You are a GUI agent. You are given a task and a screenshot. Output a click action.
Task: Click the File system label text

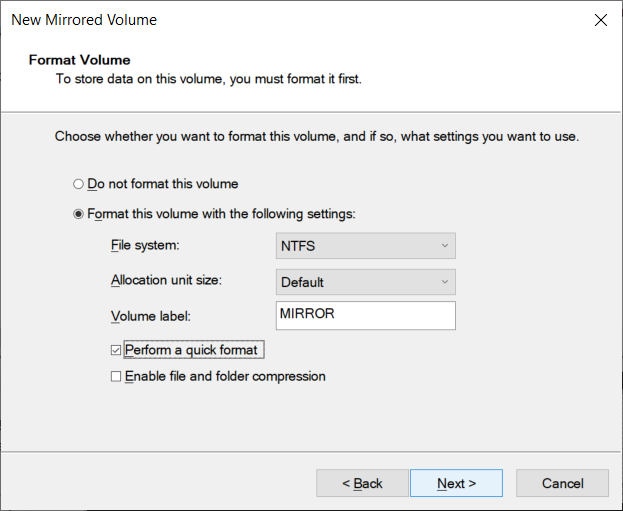tap(145, 245)
